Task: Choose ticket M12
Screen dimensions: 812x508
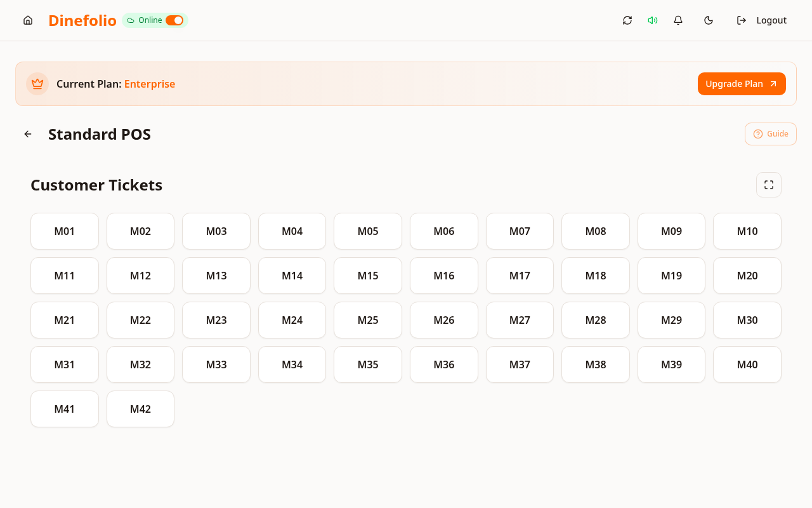Action: [x=140, y=276]
